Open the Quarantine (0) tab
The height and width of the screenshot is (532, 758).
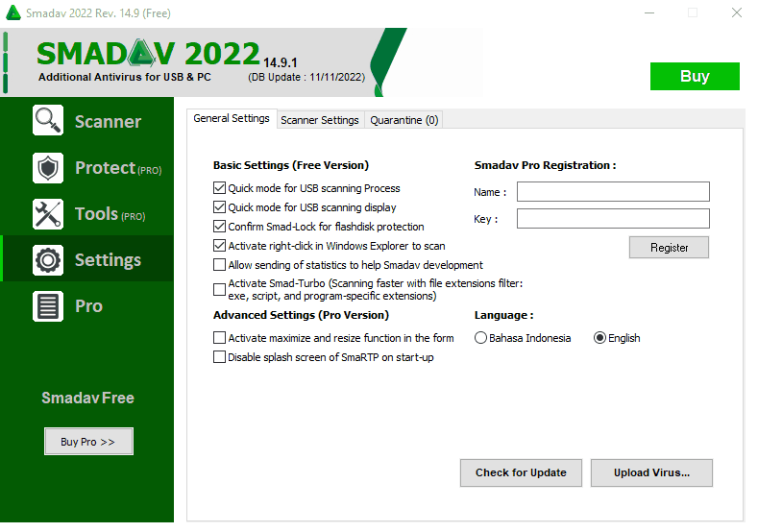point(404,120)
